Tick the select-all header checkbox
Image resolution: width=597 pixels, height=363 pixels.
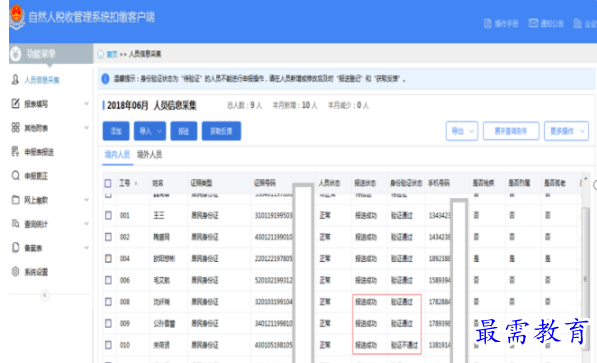pyautogui.click(x=108, y=184)
